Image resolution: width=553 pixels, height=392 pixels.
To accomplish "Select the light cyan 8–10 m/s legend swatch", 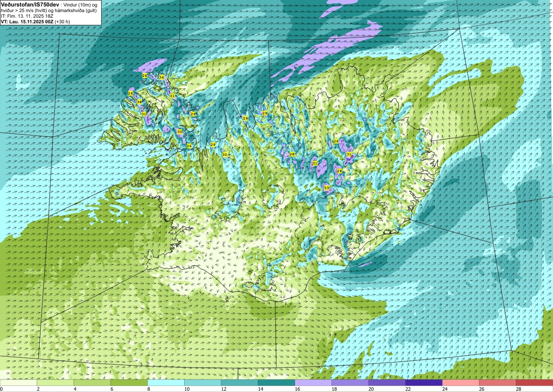I will coord(166,383).
